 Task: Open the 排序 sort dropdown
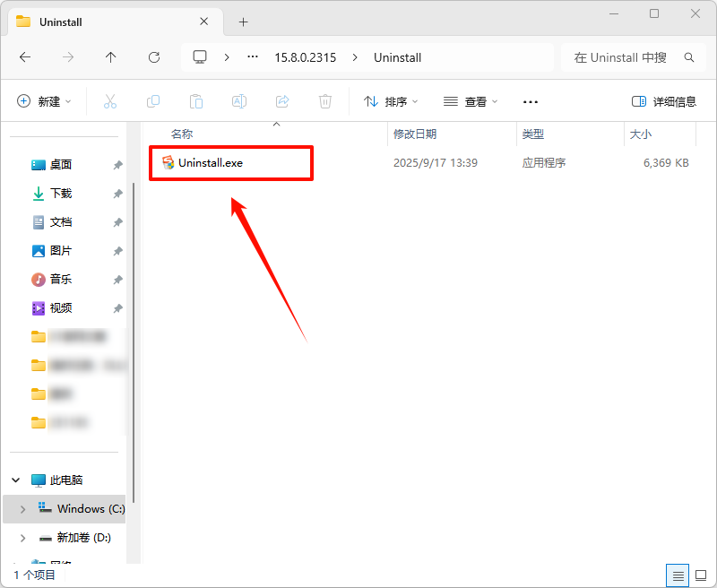point(391,101)
